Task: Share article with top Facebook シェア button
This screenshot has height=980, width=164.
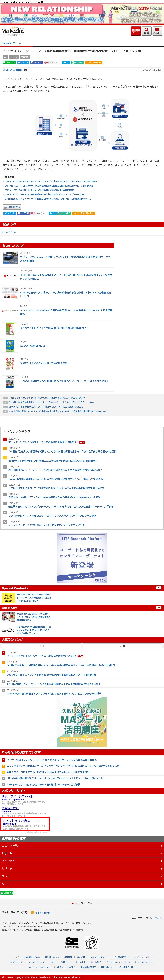Action: click(x=36, y=62)
